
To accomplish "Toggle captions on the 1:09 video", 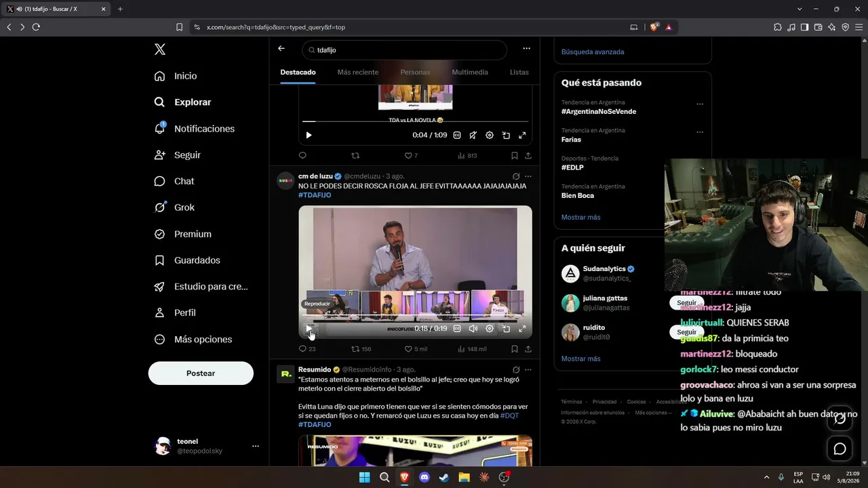I will click(457, 136).
